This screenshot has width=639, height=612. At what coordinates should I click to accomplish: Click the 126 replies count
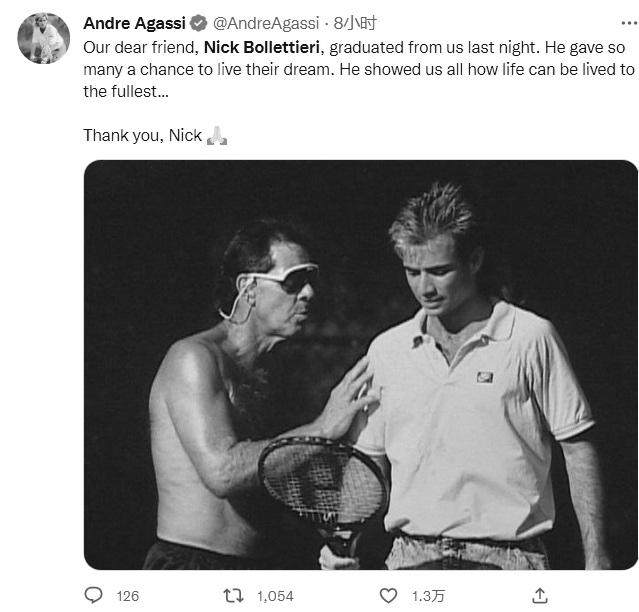pyautogui.click(x=127, y=595)
